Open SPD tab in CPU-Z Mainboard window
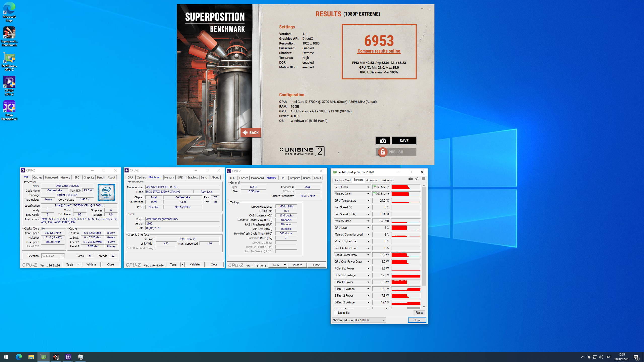The width and height of the screenshot is (644, 362). tap(180, 177)
